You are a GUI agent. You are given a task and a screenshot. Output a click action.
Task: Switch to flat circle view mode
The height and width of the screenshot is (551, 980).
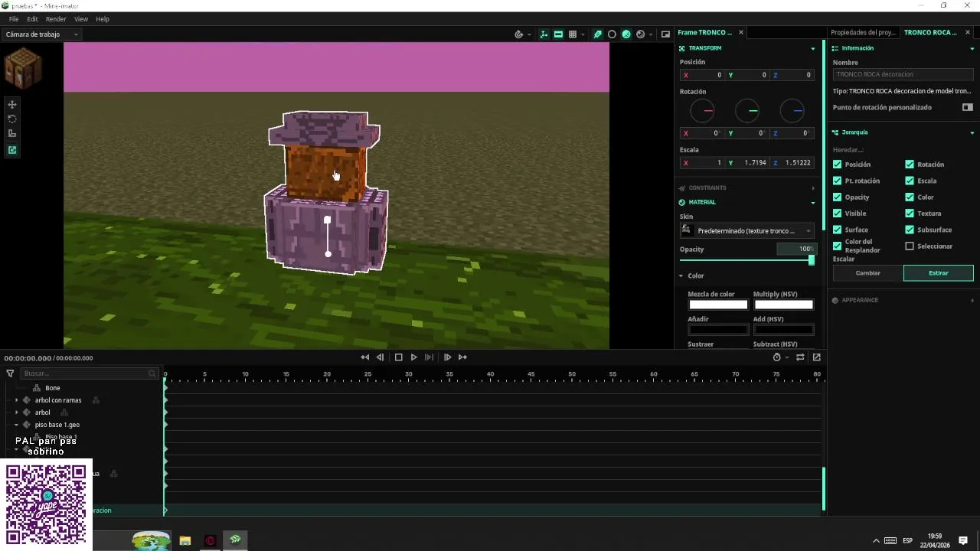(x=612, y=34)
